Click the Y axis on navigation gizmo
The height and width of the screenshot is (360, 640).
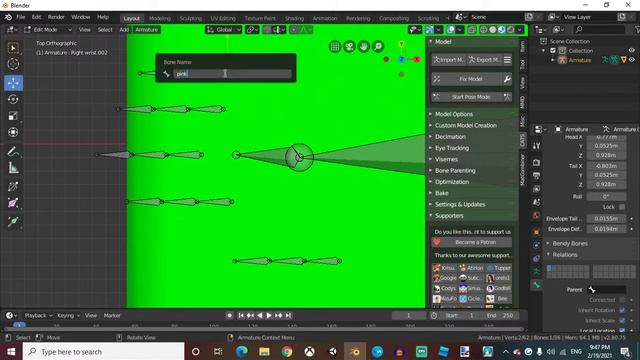(401, 44)
